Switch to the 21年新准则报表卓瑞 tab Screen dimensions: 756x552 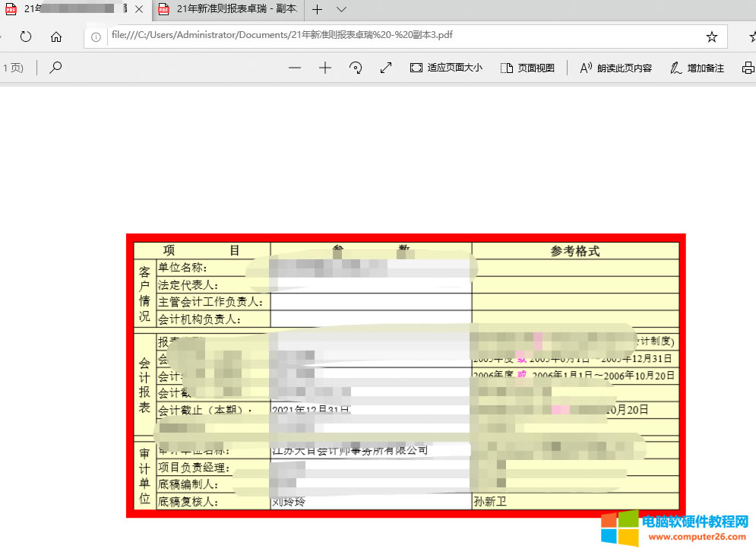click(226, 10)
